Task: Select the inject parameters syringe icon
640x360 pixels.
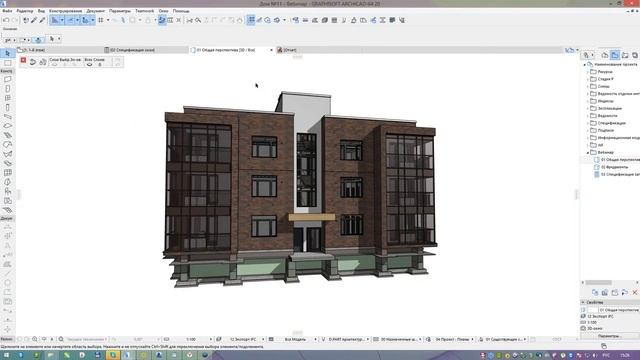Action: click(x=42, y=20)
